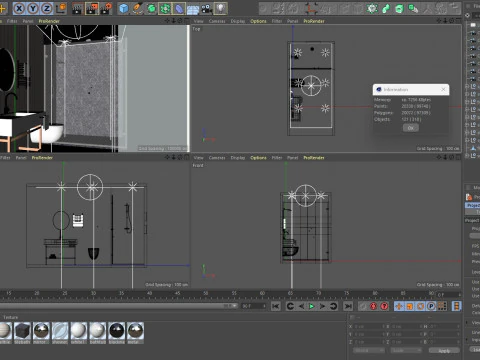The image size is (480, 360).
Task: Open Filter menu in Top viewport
Action: [277, 21]
